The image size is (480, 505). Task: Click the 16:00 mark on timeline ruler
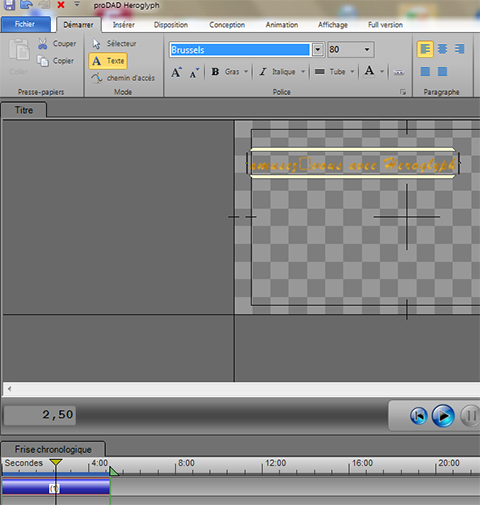point(362,463)
